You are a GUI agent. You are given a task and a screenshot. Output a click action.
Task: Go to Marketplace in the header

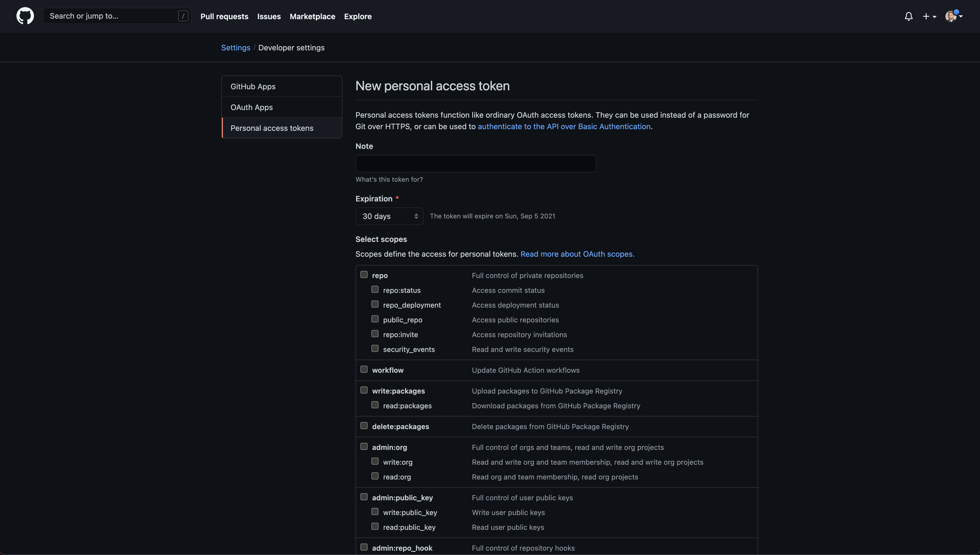click(313, 16)
